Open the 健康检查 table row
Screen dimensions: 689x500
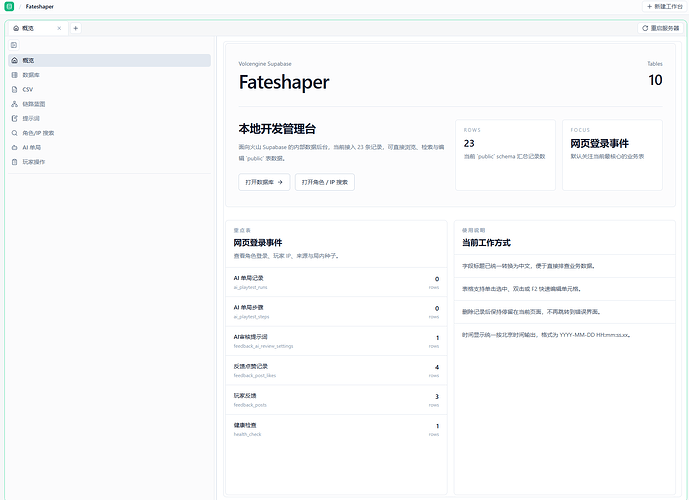(x=336, y=429)
